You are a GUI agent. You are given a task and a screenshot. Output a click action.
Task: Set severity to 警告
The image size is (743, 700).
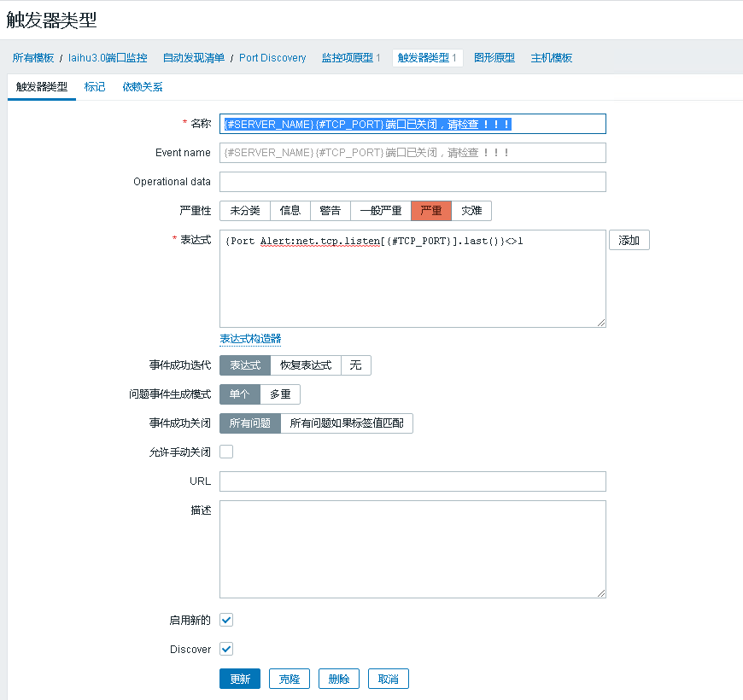[x=331, y=211]
